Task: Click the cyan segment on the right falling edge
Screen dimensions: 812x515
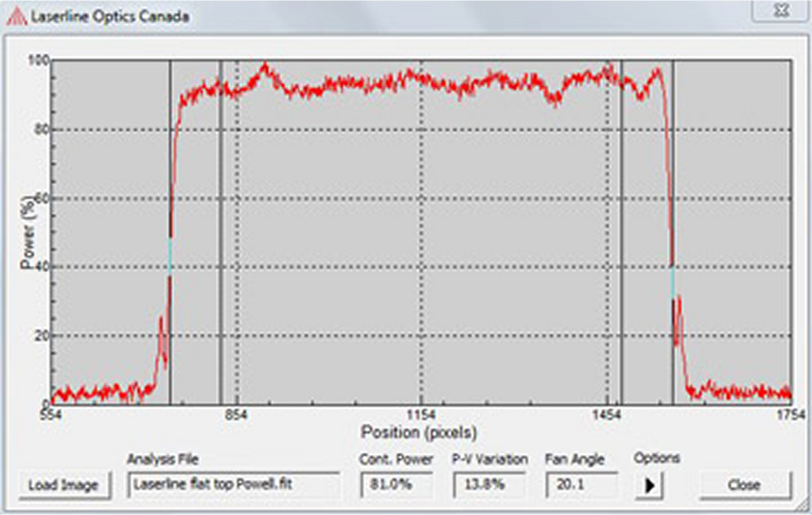Action: tap(672, 281)
